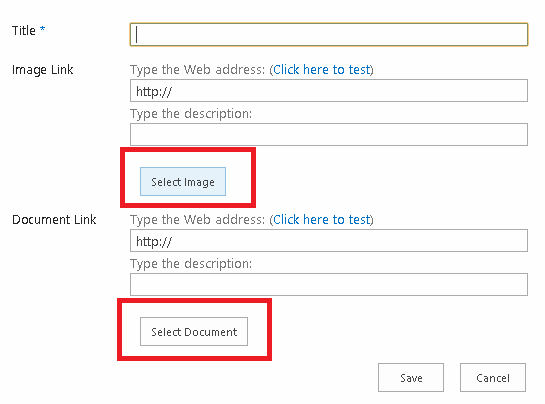Save the form
Image resolution: width=545 pixels, height=404 pixels.
(411, 378)
